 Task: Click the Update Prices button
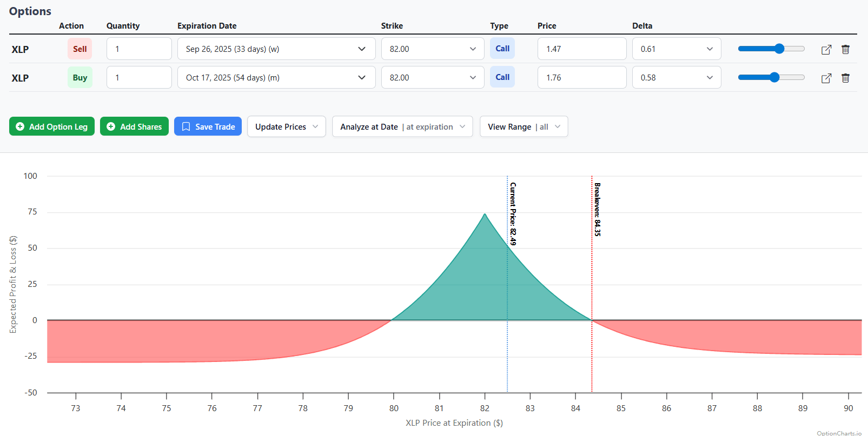coord(286,127)
